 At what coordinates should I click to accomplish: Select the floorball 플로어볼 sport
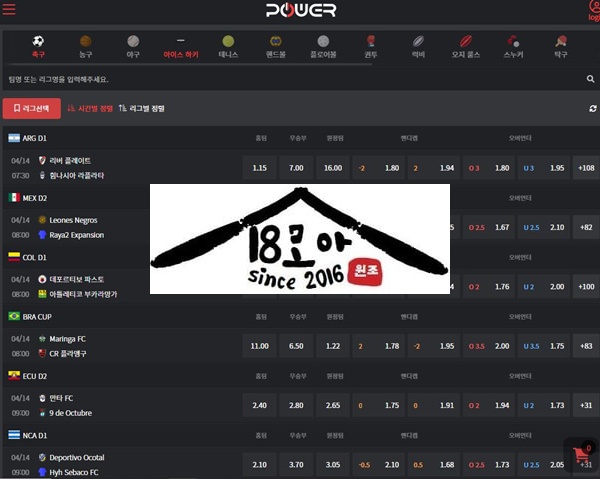click(x=323, y=47)
